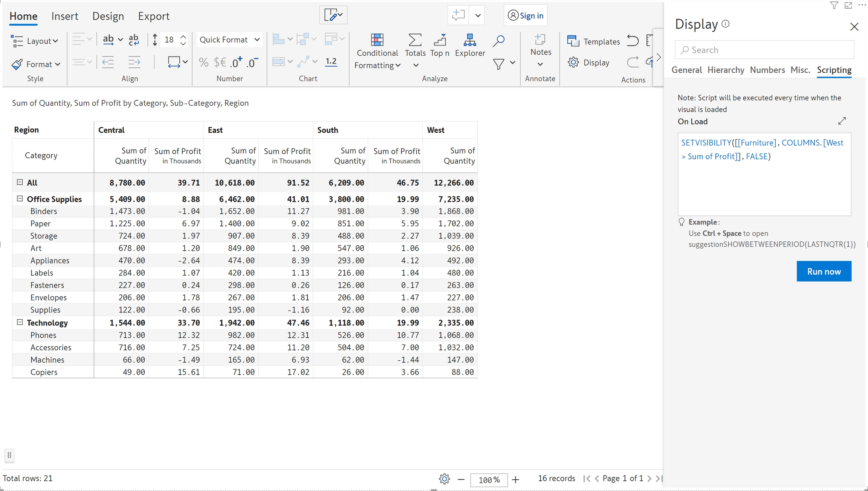Click the magnifier search icon in Analyze

498,41
